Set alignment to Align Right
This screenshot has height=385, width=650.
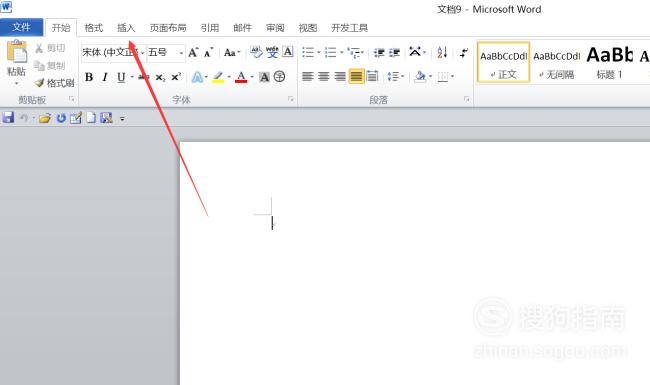tap(340, 77)
